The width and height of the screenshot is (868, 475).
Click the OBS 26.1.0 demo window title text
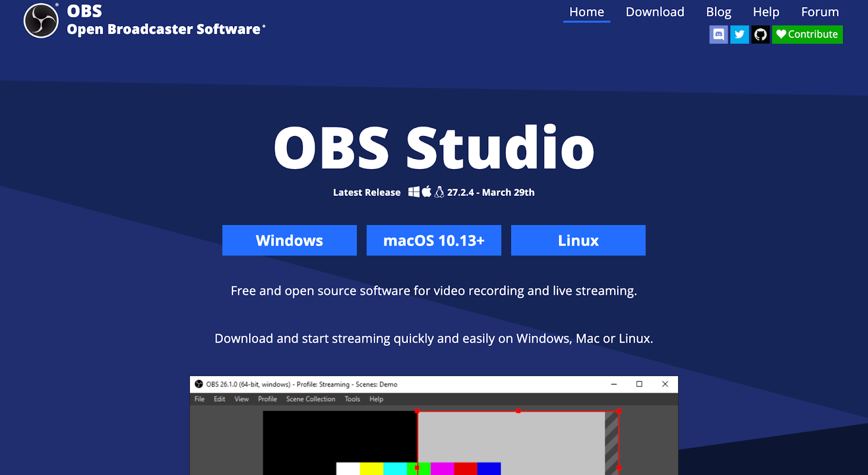pyautogui.click(x=302, y=384)
